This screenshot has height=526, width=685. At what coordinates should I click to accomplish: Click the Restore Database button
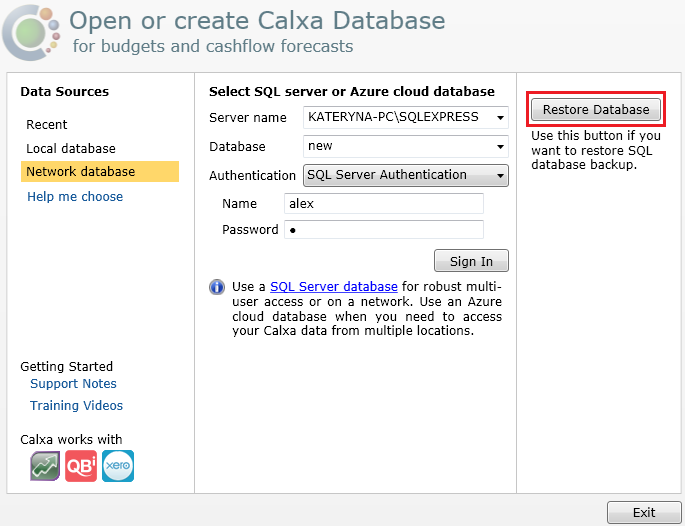click(x=596, y=109)
